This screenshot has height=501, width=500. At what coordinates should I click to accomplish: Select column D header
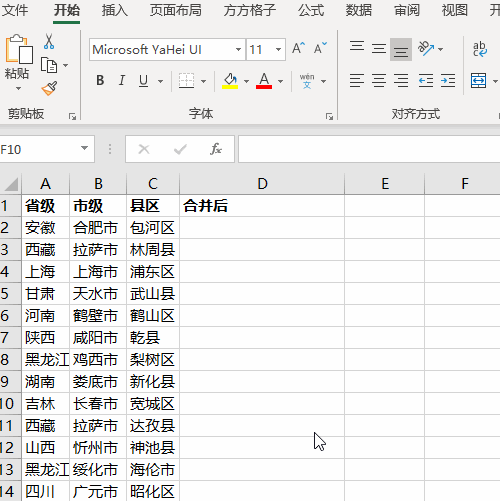point(262,184)
